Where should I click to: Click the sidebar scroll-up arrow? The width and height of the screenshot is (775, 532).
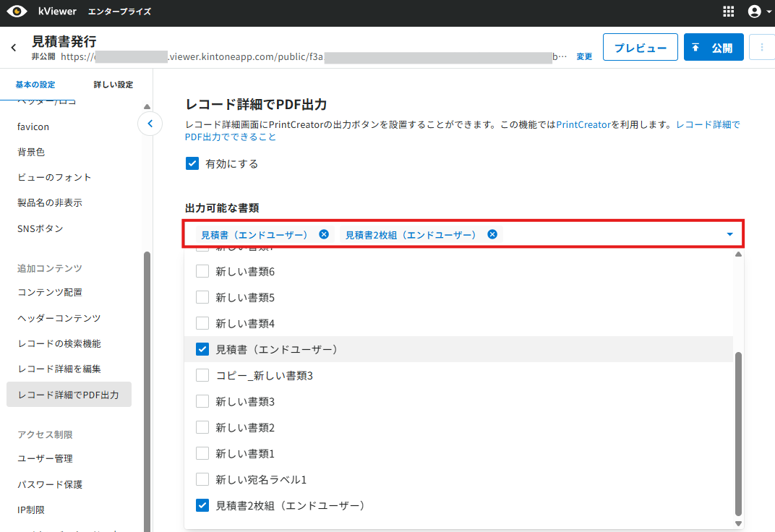click(147, 107)
